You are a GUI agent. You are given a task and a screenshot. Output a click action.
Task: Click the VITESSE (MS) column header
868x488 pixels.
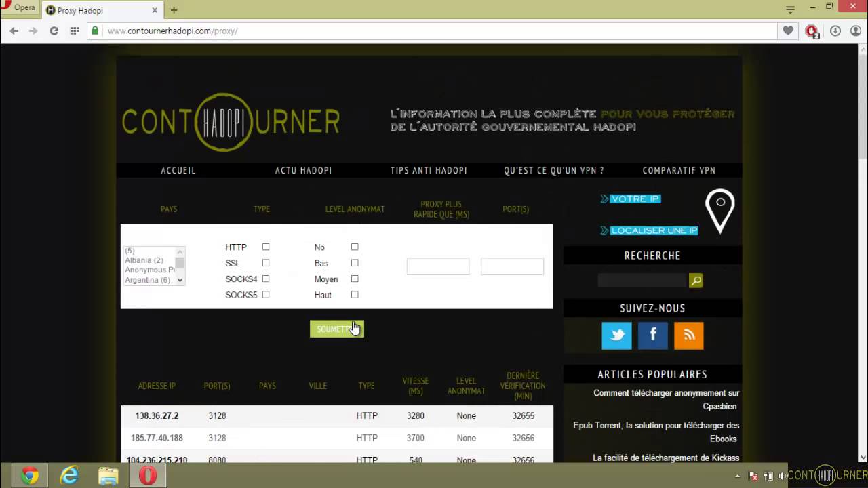[x=416, y=386]
